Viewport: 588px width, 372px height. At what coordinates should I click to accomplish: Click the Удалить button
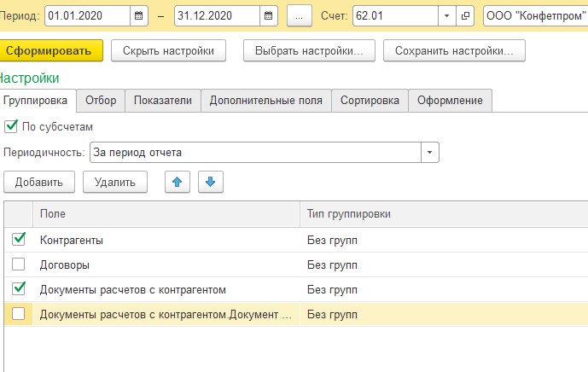[114, 183]
